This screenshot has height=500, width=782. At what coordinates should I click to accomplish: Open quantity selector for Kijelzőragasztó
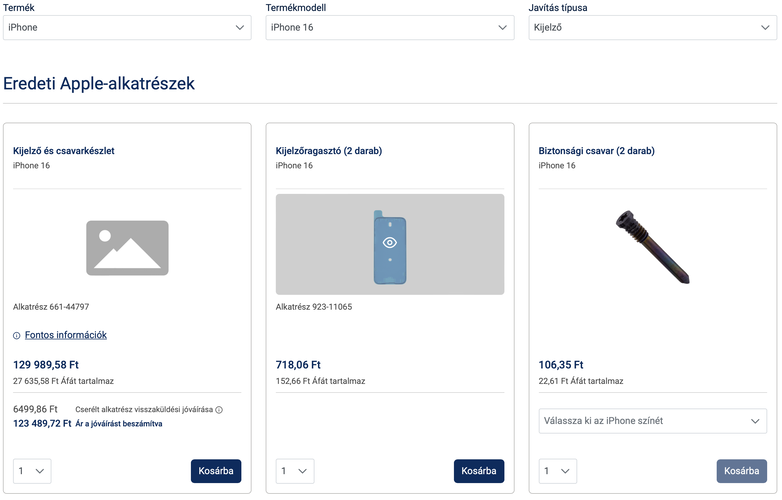pyautogui.click(x=295, y=471)
